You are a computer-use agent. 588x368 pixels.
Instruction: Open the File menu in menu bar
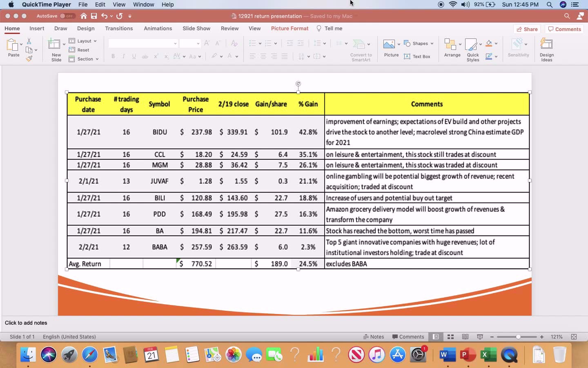pos(83,4)
